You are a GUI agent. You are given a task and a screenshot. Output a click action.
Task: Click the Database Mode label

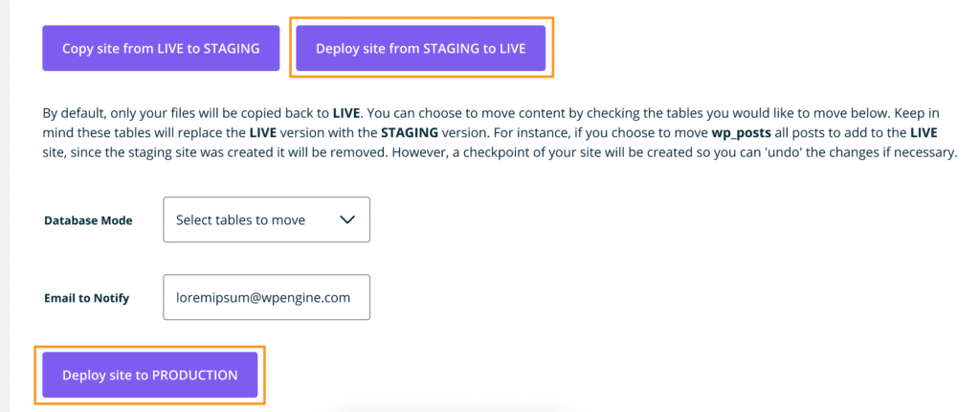tap(88, 220)
